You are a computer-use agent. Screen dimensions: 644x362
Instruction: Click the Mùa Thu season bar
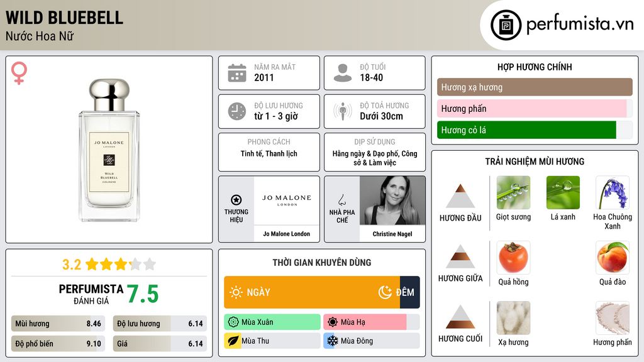click(x=272, y=341)
